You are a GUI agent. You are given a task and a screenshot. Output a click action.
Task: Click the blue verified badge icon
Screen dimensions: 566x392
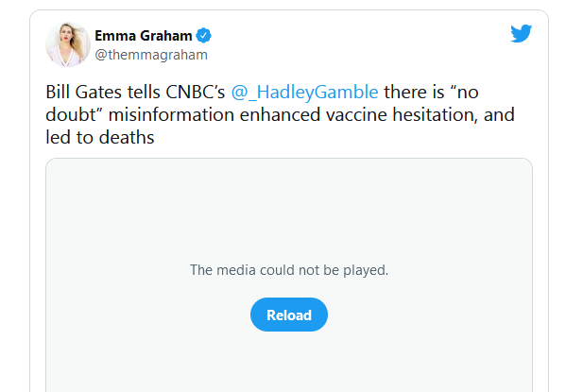pyautogui.click(x=203, y=35)
